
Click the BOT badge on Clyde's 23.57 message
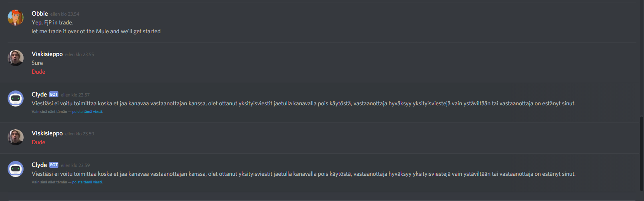tap(54, 94)
